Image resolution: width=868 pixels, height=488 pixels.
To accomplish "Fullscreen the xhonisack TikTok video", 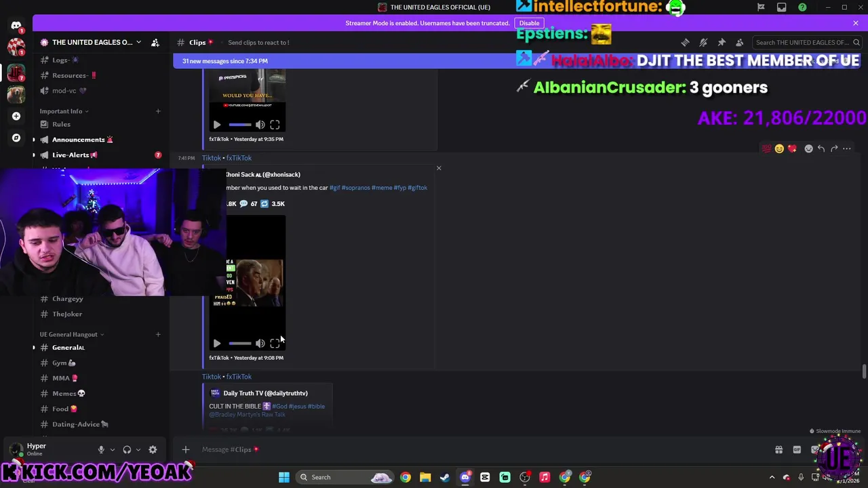I will (275, 344).
